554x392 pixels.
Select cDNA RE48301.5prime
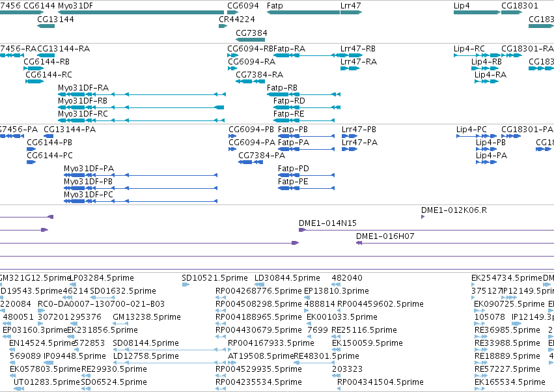pos(314,363)
